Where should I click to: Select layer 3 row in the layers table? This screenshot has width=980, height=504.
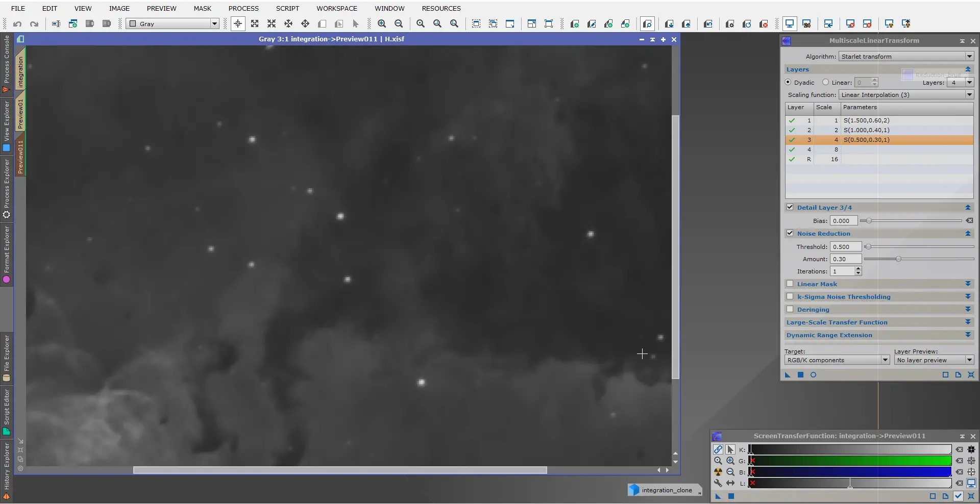click(879, 140)
